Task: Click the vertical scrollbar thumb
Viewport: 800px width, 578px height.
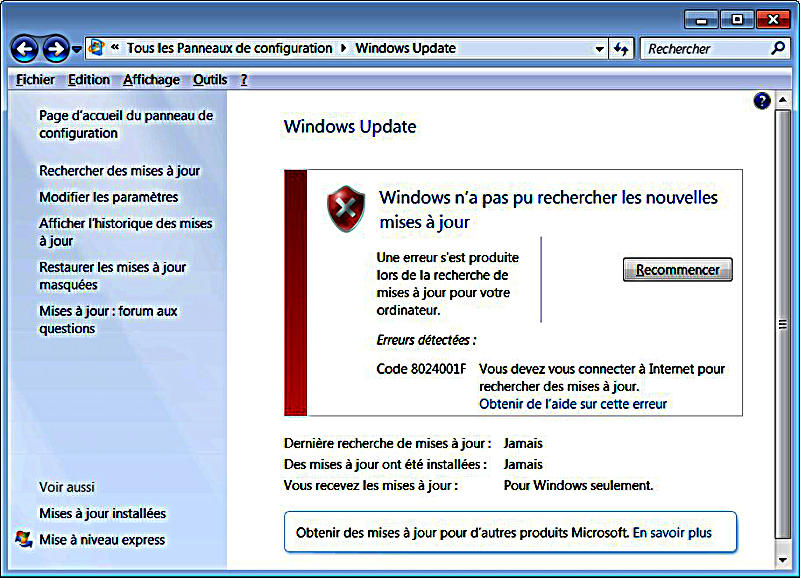Action: [x=783, y=324]
